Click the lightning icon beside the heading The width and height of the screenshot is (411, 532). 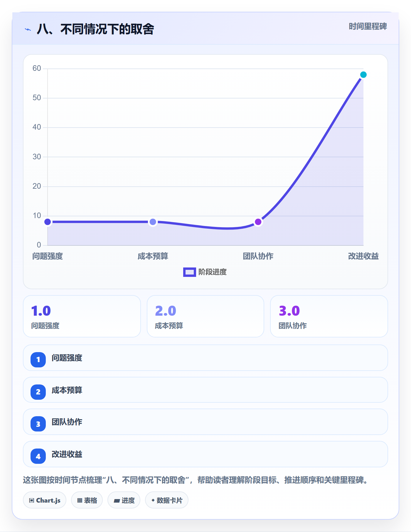click(28, 29)
